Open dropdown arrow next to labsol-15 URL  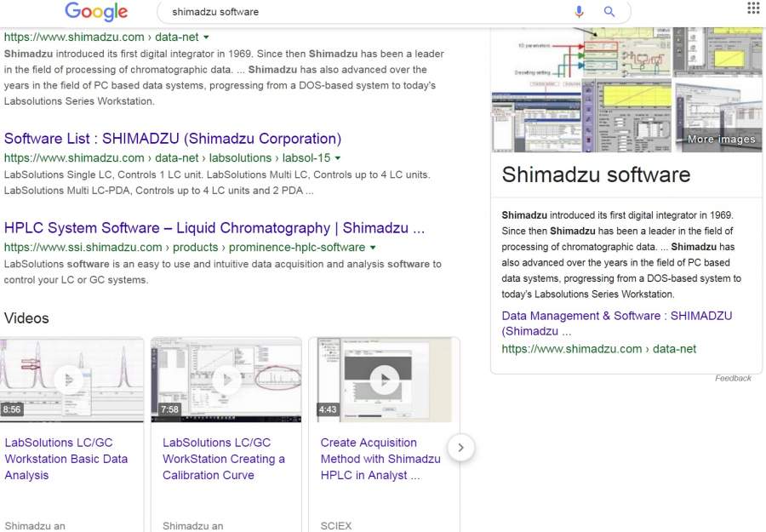[x=338, y=158]
